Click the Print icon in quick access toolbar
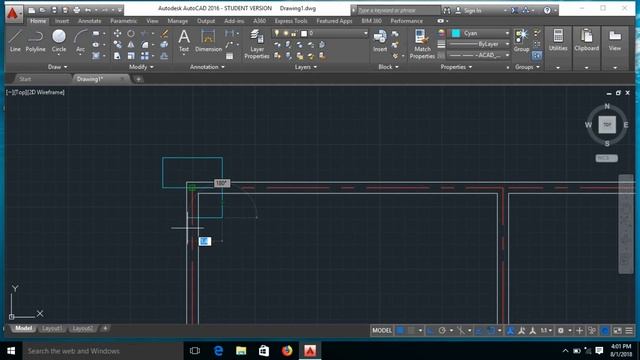640x360 pixels. (x=76, y=10)
